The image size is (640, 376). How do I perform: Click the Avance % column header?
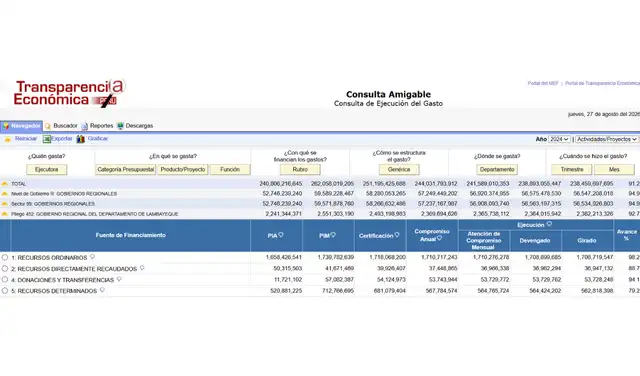[x=627, y=236]
